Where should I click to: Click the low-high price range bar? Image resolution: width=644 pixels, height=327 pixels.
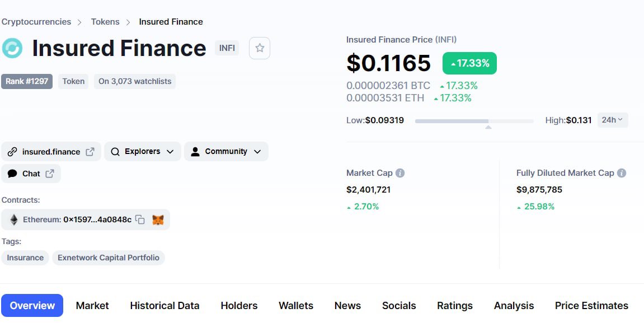click(x=474, y=121)
